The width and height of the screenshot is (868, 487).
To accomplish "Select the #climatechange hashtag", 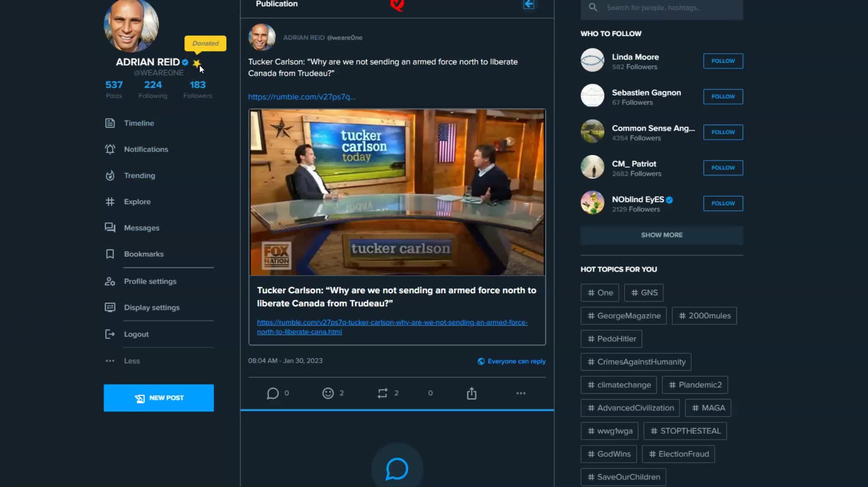I will [x=618, y=385].
